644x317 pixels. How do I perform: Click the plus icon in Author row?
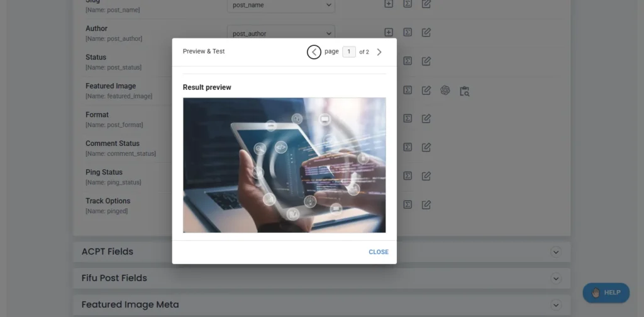coord(389,32)
